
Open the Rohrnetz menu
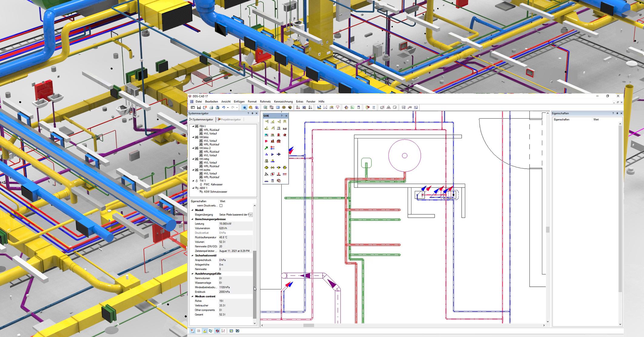[x=265, y=102]
